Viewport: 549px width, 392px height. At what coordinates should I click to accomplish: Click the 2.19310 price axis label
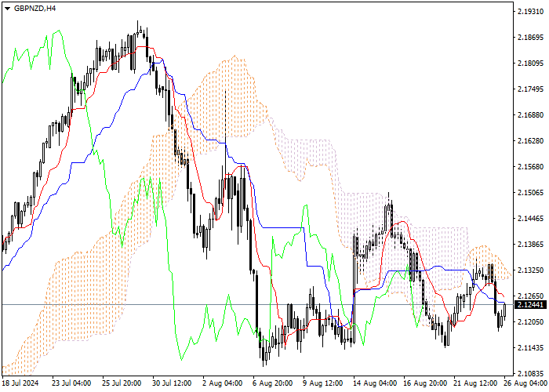click(530, 12)
